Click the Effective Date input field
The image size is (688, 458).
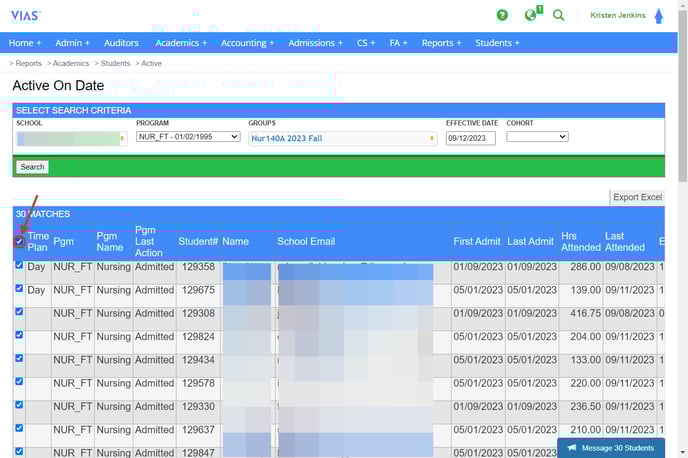(x=470, y=138)
